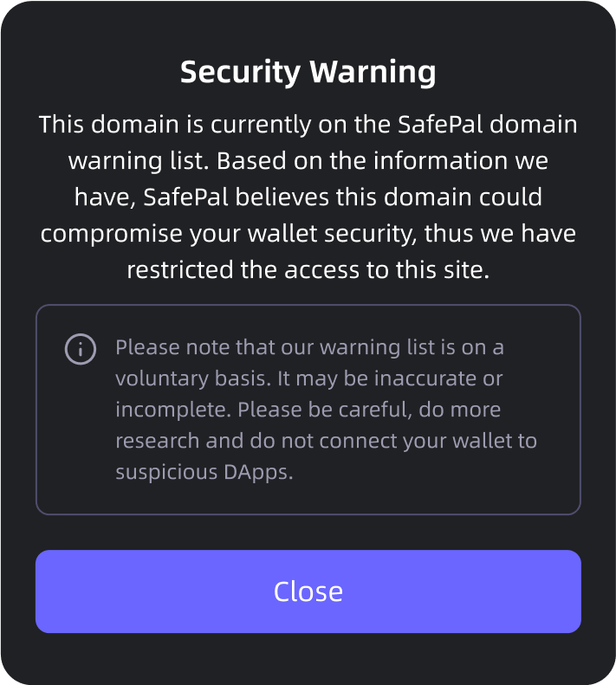Click the word "Warning" in the title
Screen dimensions: 616x685
point(373,72)
